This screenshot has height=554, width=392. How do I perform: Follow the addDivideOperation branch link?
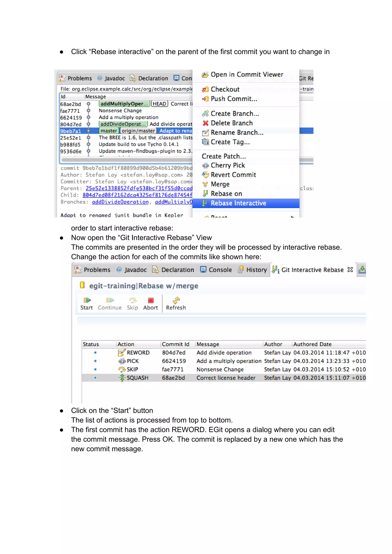120,202
